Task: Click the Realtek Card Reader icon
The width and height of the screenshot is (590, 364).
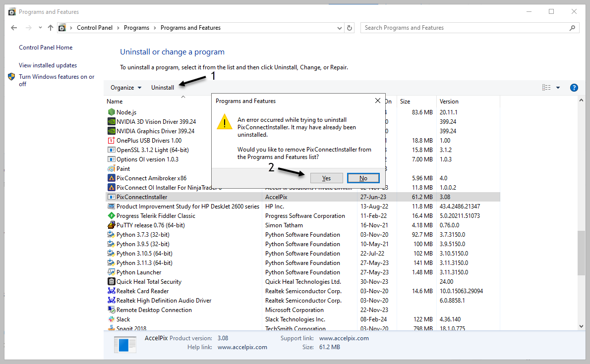Action: 112,291
